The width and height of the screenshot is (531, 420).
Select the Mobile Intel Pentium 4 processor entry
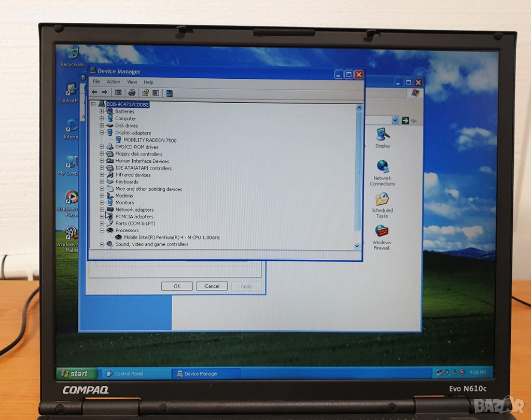coord(171,237)
